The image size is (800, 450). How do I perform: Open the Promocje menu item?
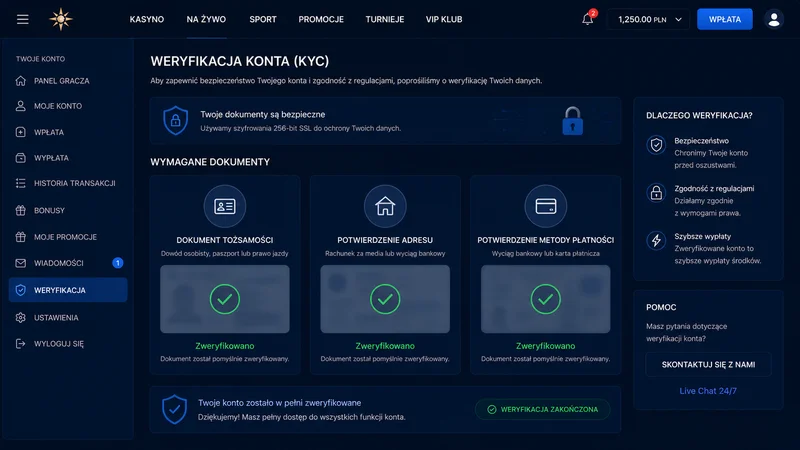tap(321, 19)
